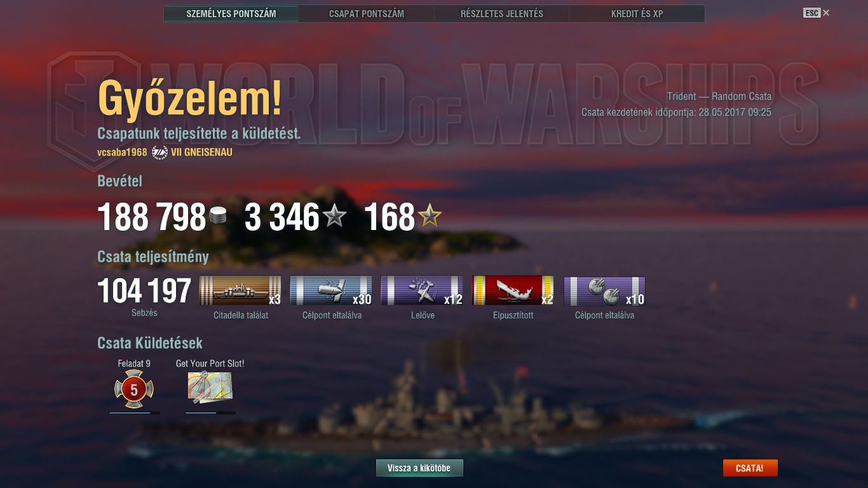The height and width of the screenshot is (488, 868).
Task: Open the Részletes Jelentés tab
Action: [x=502, y=13]
